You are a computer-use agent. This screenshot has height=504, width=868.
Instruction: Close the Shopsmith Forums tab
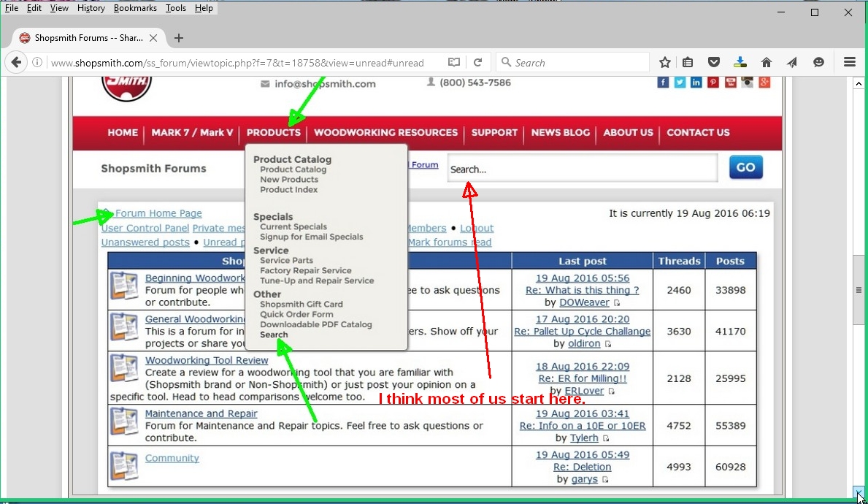click(x=153, y=38)
